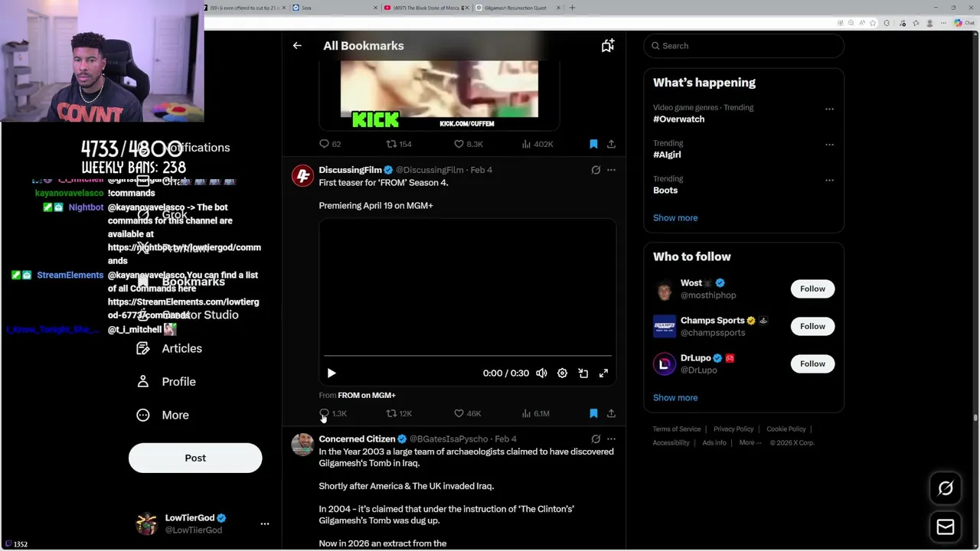Remove bookmark on the KICK video post

(593, 144)
